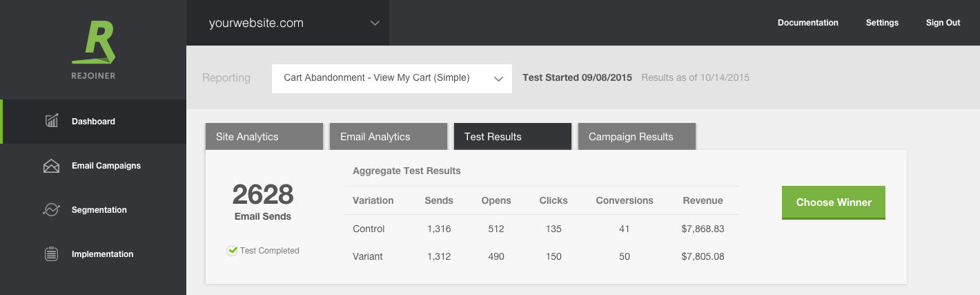Screen dimensions: 980x295
Task: Switch to the Site Analytics tab
Action: point(264,137)
